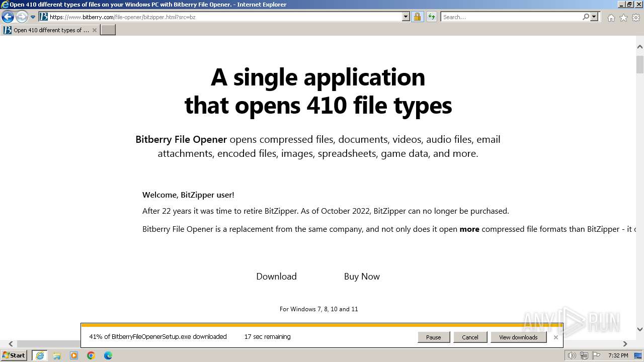644x362 pixels.
Task: Click the download progress bar
Action: (321, 325)
